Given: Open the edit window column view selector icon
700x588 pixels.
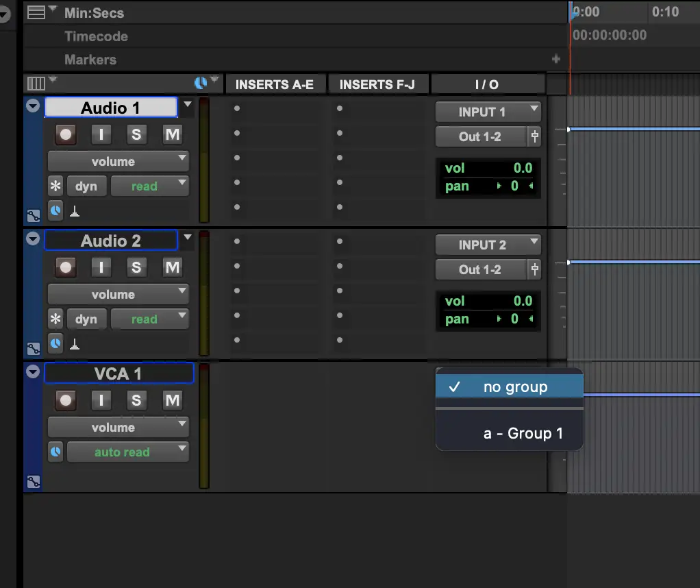Looking at the screenshot, I should pos(36,84).
